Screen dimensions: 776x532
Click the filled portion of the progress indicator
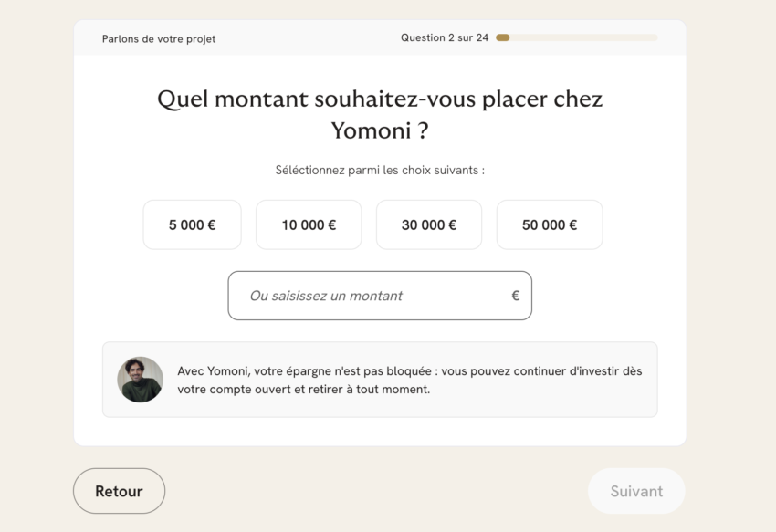(x=503, y=37)
